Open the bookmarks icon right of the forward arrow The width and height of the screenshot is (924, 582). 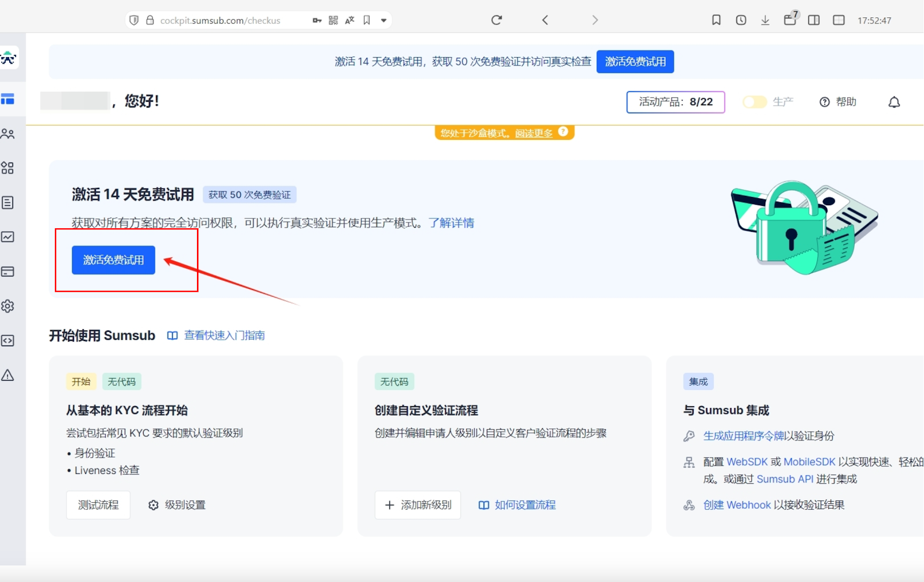pos(716,20)
